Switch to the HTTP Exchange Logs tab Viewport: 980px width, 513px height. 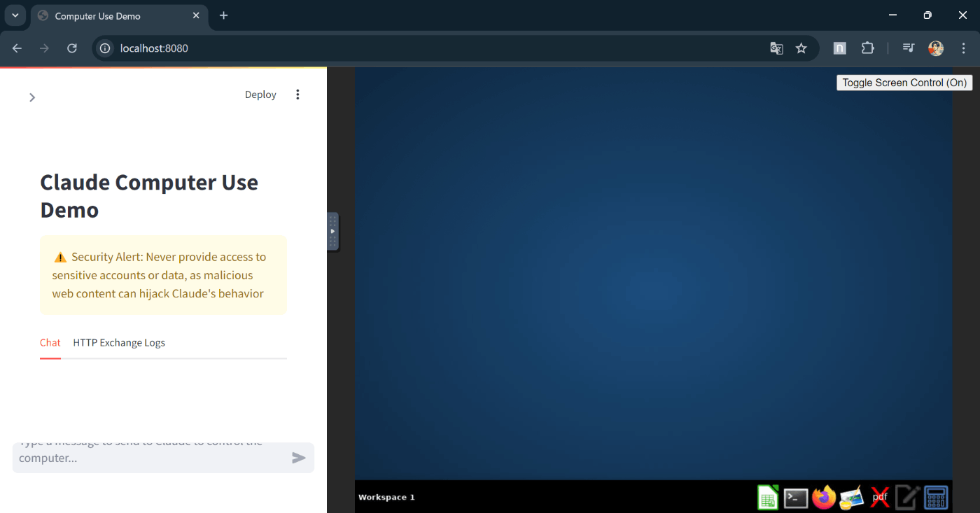coord(119,343)
